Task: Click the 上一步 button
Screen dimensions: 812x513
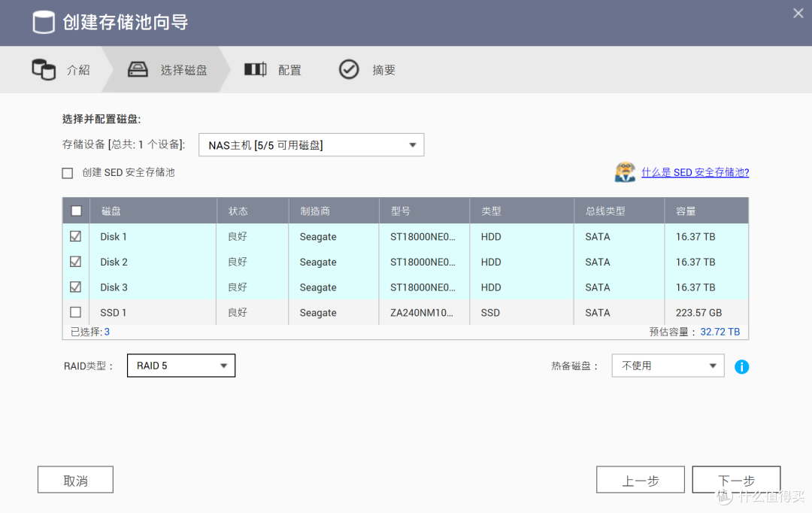Action: pos(641,480)
